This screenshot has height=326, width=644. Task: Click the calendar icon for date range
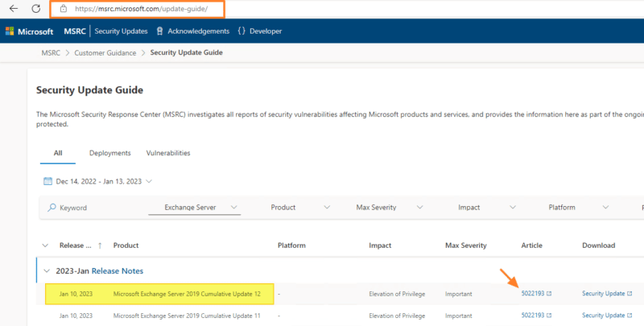coord(48,181)
